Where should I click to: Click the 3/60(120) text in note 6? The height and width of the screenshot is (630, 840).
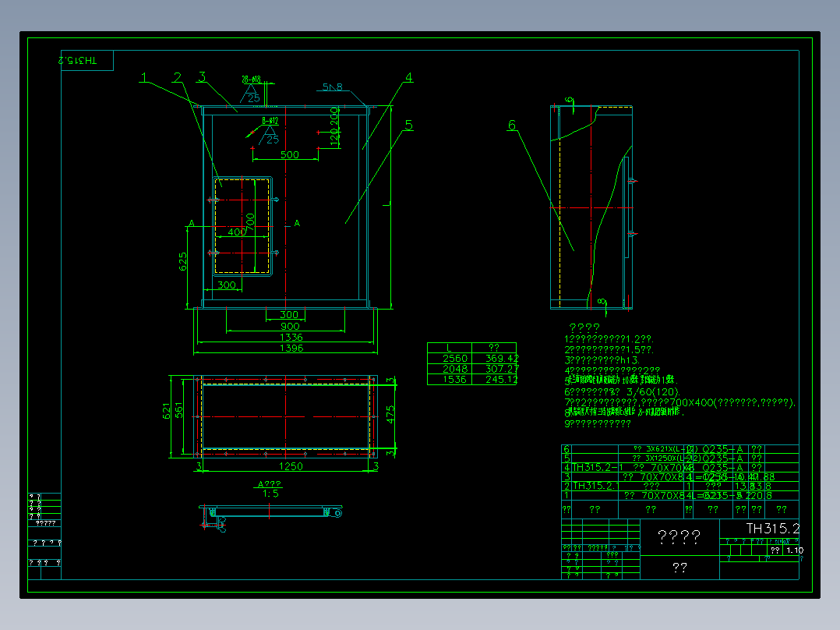pos(653,392)
